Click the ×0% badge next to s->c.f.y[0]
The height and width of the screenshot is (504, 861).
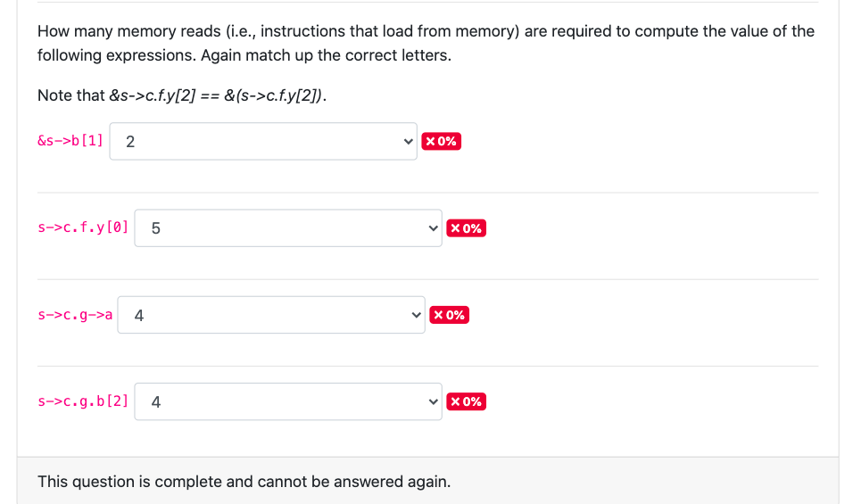467,227
